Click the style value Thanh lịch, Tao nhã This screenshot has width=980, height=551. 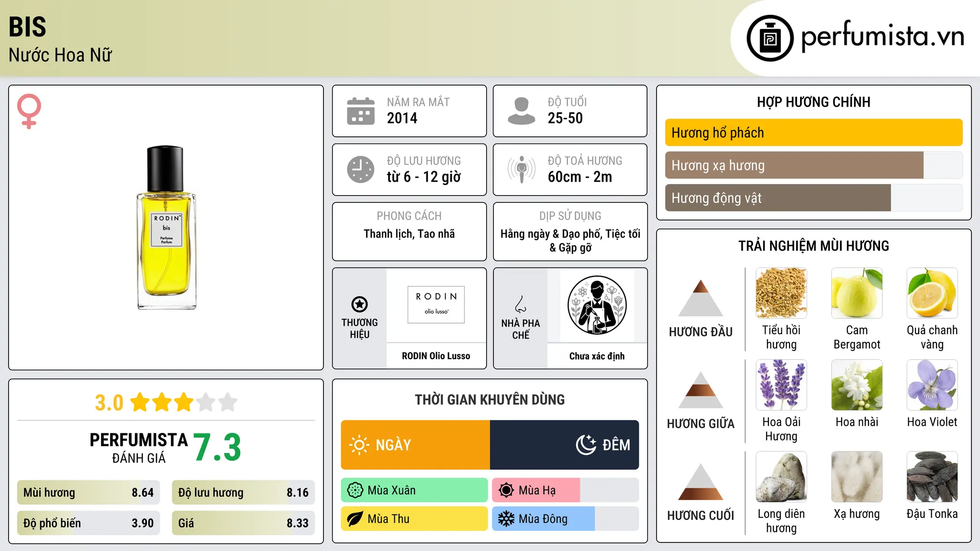409,234
